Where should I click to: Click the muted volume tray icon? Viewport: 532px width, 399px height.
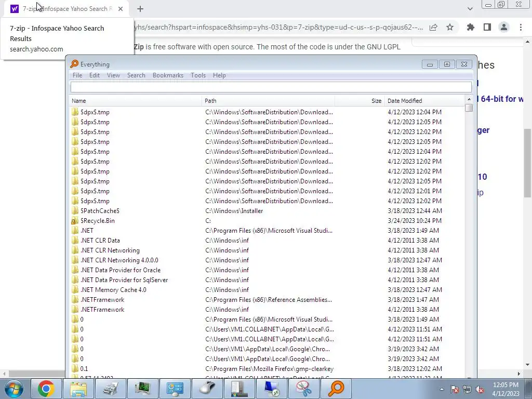(480, 389)
